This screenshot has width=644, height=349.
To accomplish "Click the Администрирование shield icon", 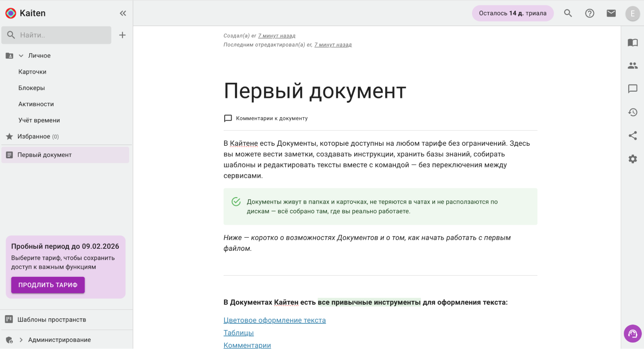I will coord(9,340).
